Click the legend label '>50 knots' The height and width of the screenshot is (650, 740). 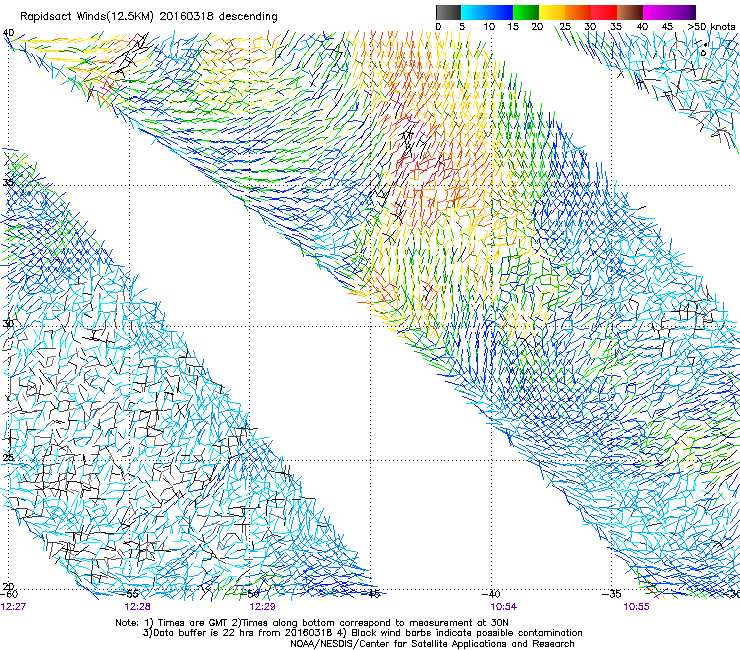[711, 27]
